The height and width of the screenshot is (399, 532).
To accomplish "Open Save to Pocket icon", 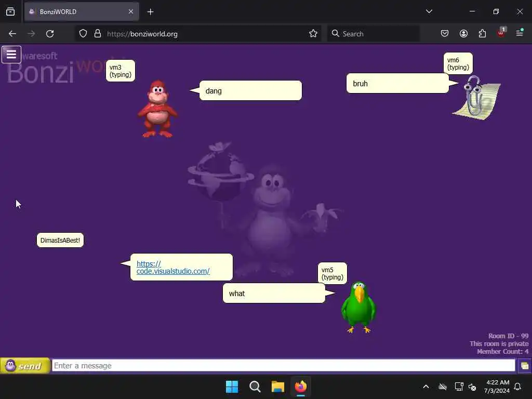I will pos(445,34).
